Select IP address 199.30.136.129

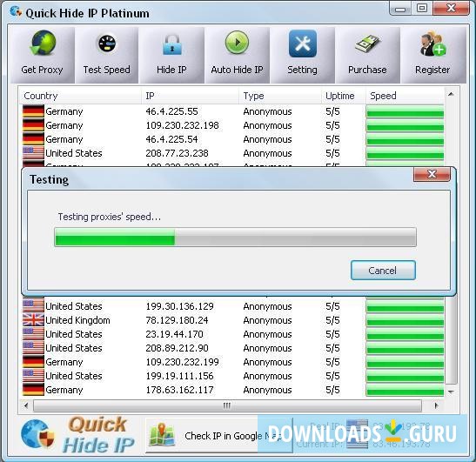[180, 306]
